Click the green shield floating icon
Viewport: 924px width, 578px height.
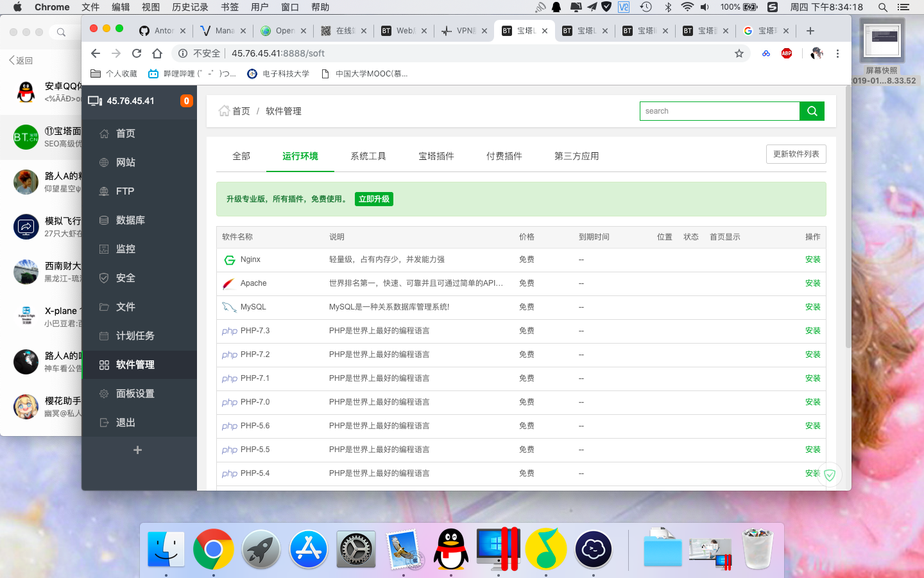pos(830,475)
